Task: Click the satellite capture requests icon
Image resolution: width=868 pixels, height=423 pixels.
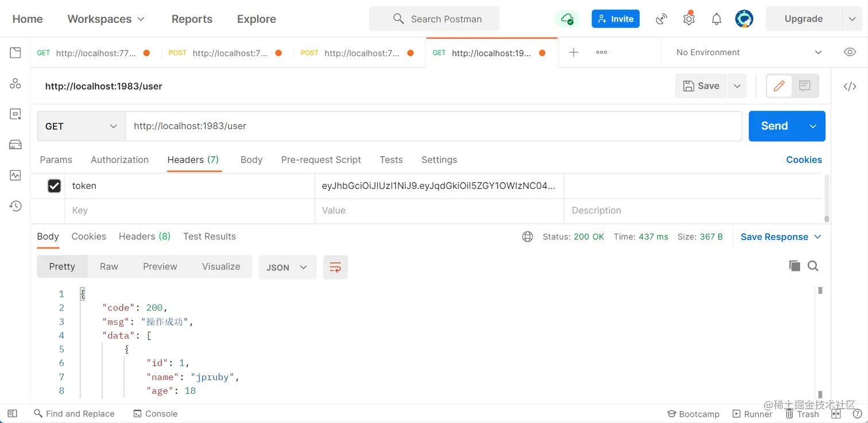Action: click(x=661, y=19)
